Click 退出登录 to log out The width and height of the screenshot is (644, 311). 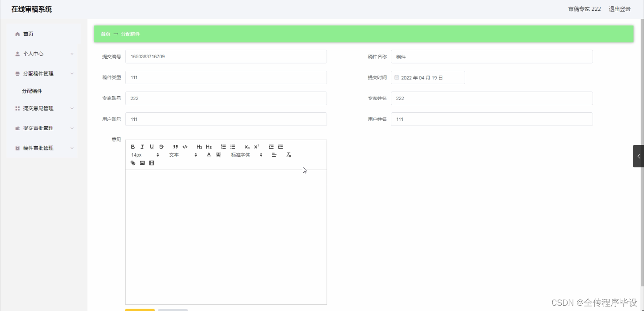[x=619, y=9]
